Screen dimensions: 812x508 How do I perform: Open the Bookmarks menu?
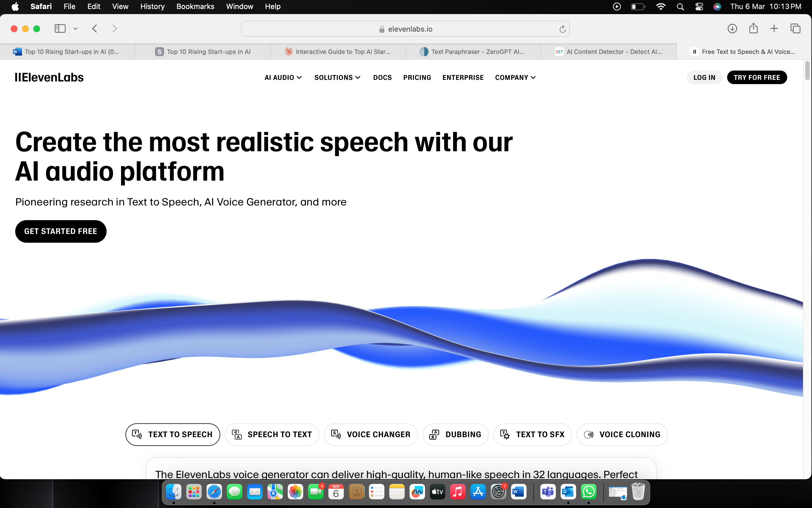pyautogui.click(x=195, y=6)
